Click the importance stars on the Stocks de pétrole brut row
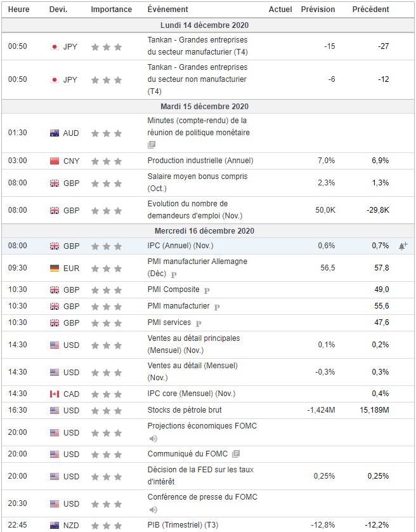Image resolution: width=416 pixels, height=532 pixels. pyautogui.click(x=107, y=410)
